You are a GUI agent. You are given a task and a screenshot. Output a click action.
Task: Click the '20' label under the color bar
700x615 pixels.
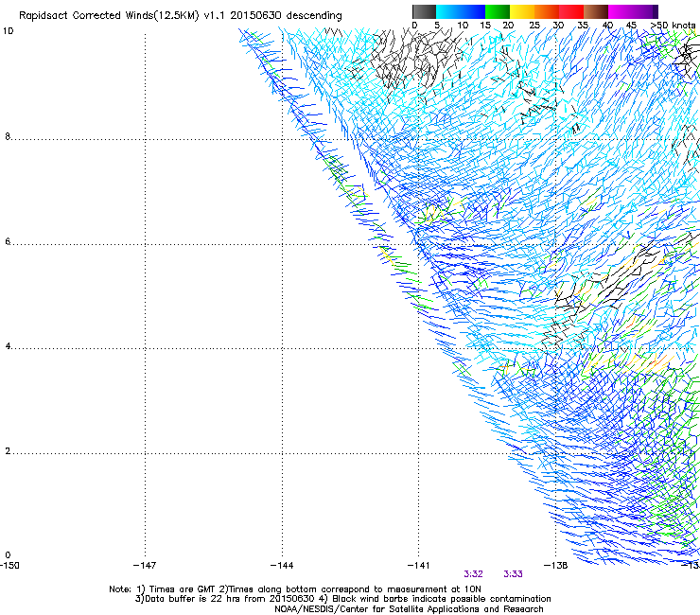coord(508,26)
